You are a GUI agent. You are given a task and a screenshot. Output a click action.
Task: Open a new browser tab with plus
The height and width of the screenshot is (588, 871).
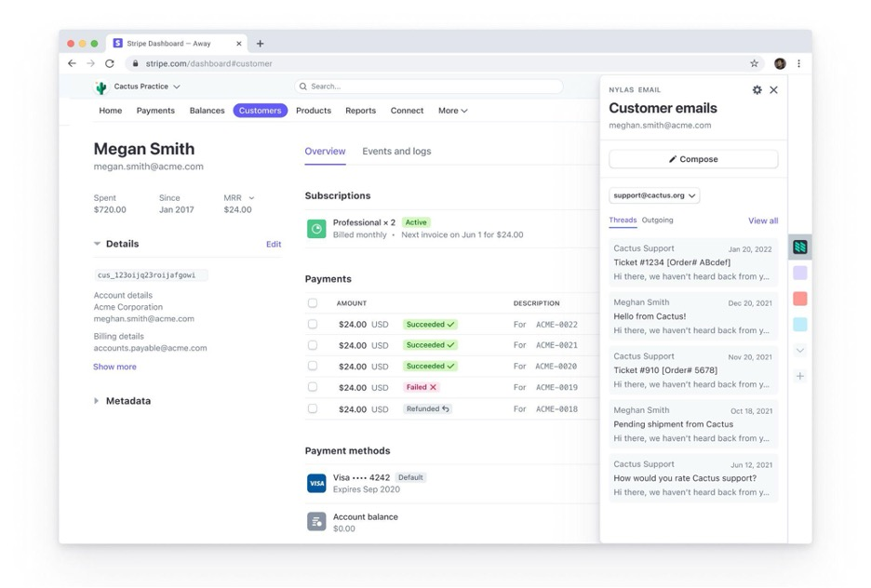(x=260, y=44)
